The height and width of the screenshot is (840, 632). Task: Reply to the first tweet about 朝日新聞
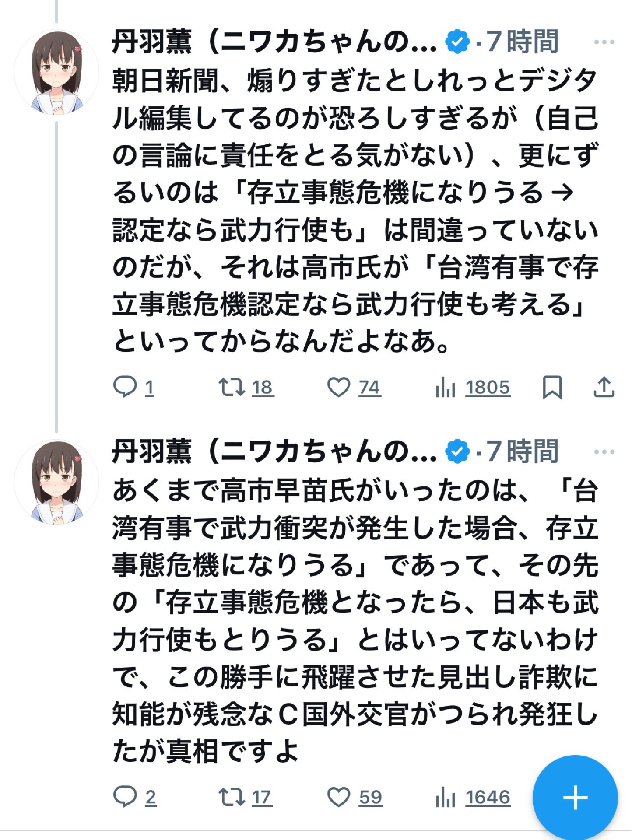(131, 387)
